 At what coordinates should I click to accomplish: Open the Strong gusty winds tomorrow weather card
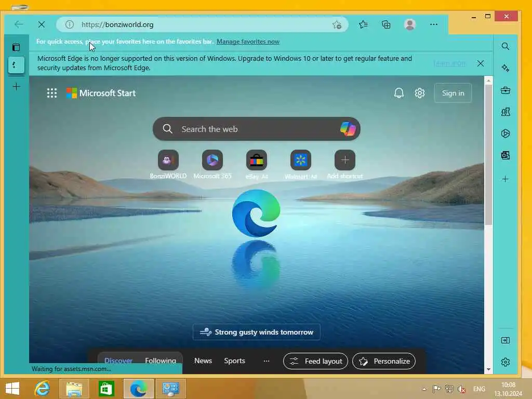(x=256, y=332)
